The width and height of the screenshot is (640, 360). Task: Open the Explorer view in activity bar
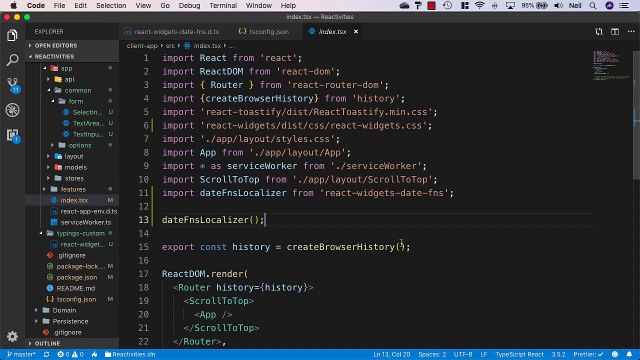coord(12,35)
